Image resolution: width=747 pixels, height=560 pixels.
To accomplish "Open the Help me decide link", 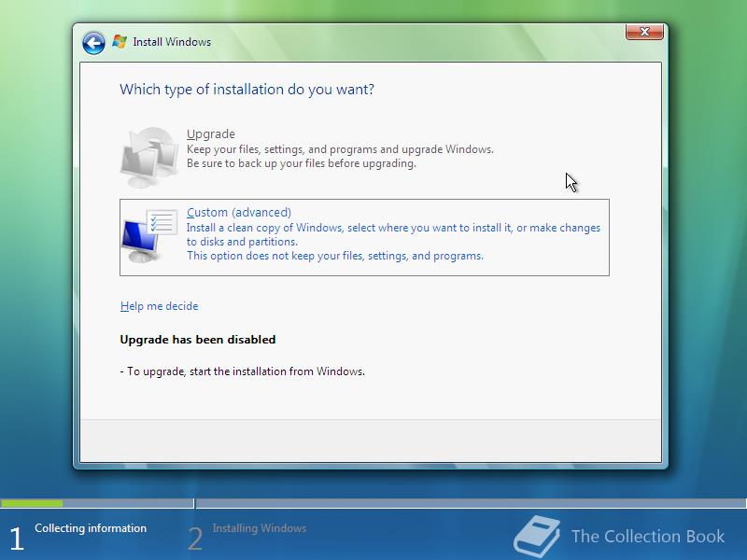I will pyautogui.click(x=159, y=306).
